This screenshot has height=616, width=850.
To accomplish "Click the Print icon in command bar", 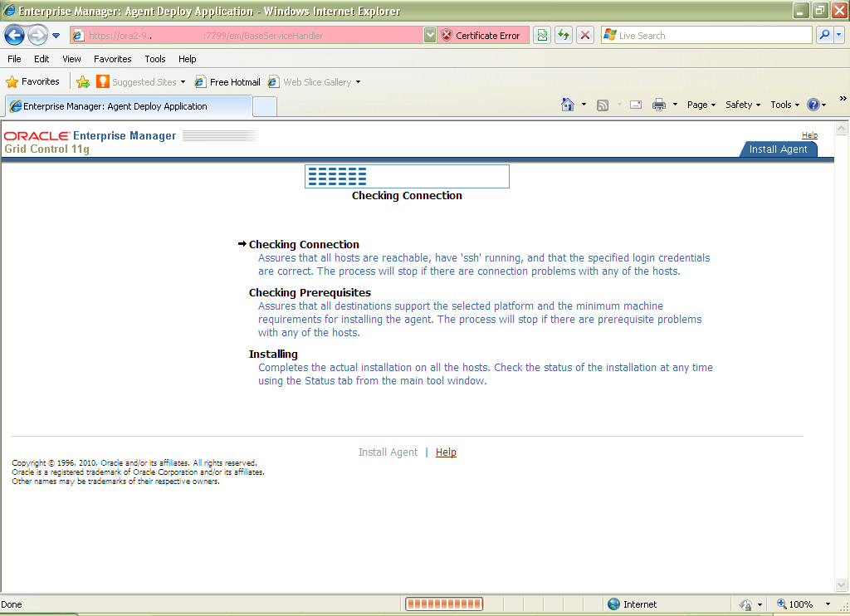I will coord(658,105).
